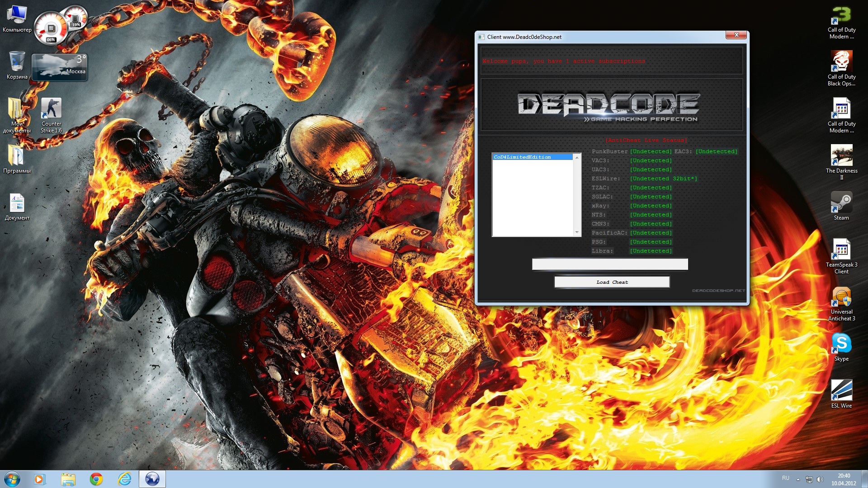Show hidden tray icons arrow
The width and height of the screenshot is (868, 488).
tap(798, 479)
